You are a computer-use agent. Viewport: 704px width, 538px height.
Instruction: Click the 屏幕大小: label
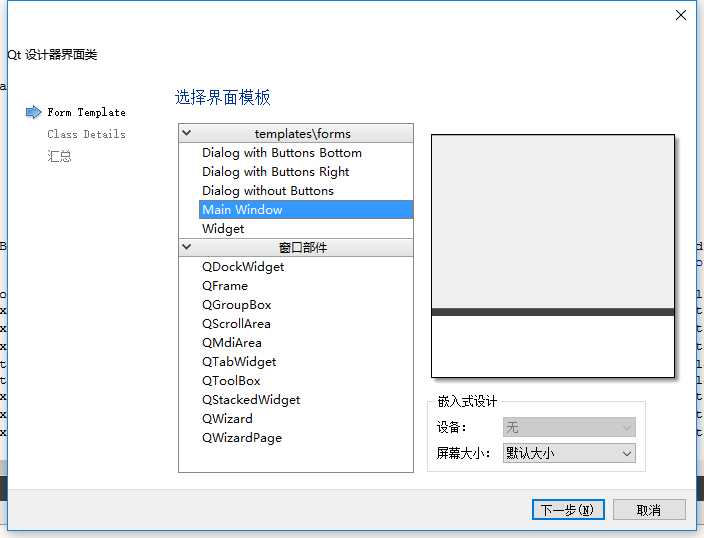pyautogui.click(x=463, y=453)
